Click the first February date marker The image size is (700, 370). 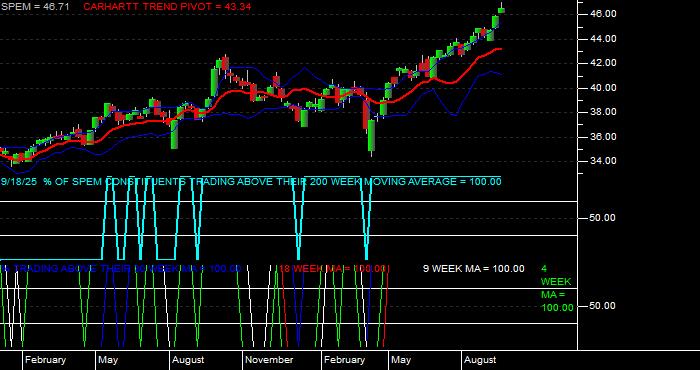46,360
